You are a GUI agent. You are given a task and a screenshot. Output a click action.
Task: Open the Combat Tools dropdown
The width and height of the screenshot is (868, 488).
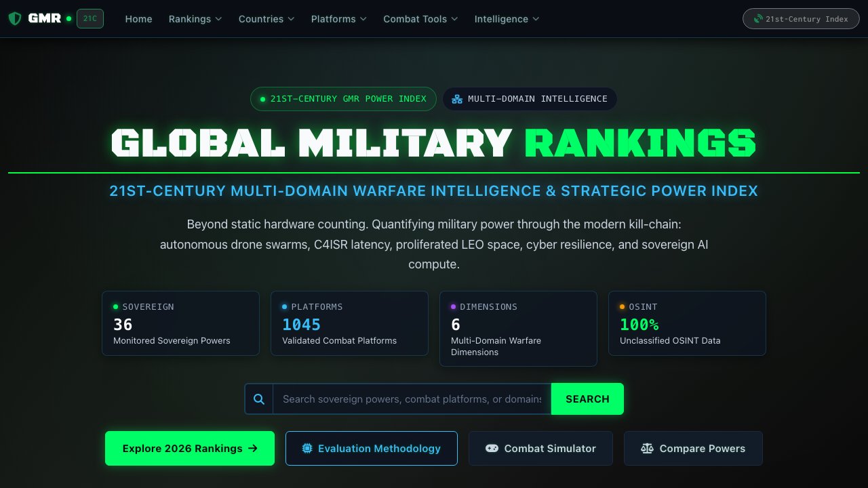click(x=420, y=19)
